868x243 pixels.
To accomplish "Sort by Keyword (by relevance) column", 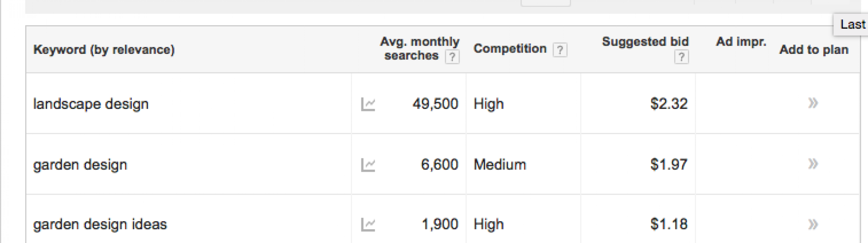I will pyautogui.click(x=104, y=50).
